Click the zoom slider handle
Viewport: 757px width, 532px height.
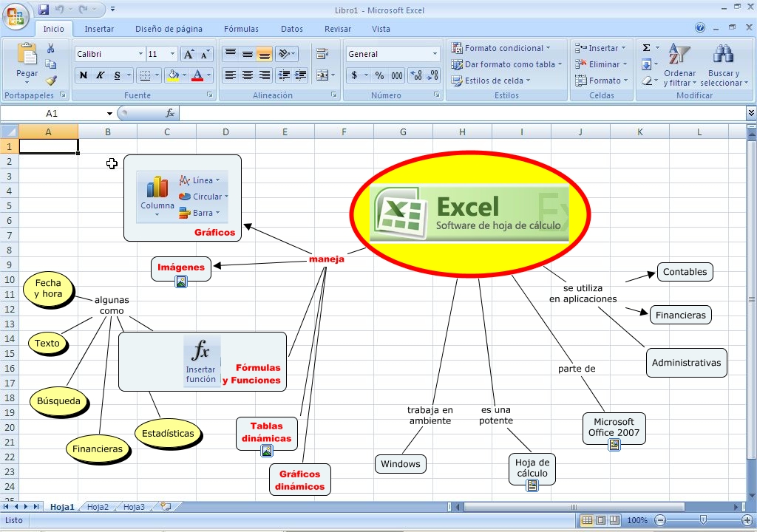(704, 520)
